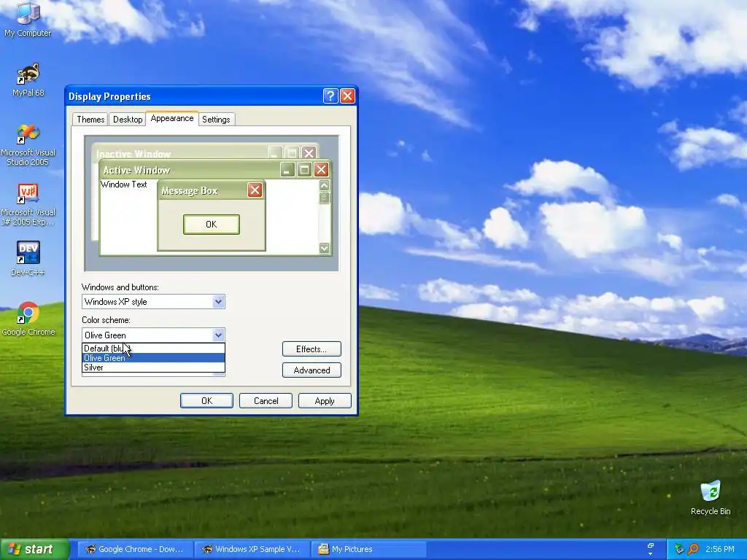Confirm with the dialog OK button

206,401
